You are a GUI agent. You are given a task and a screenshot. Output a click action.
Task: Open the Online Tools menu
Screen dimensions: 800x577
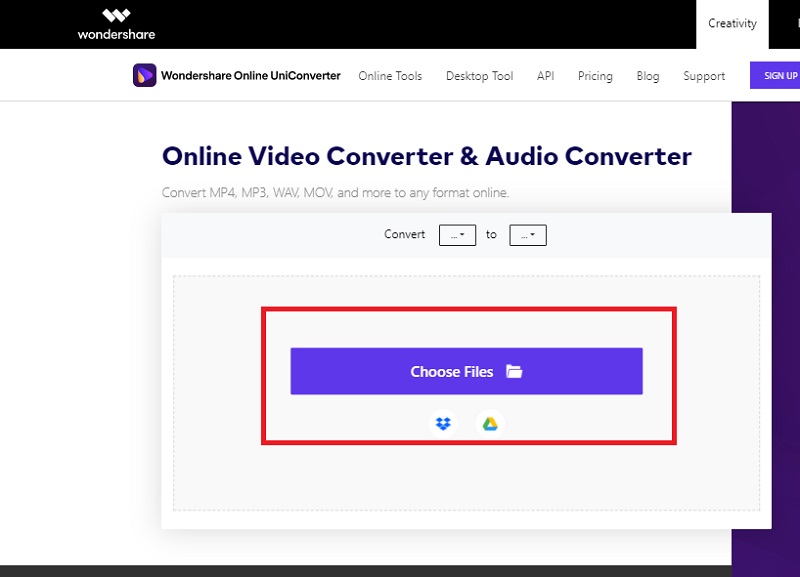tap(390, 76)
